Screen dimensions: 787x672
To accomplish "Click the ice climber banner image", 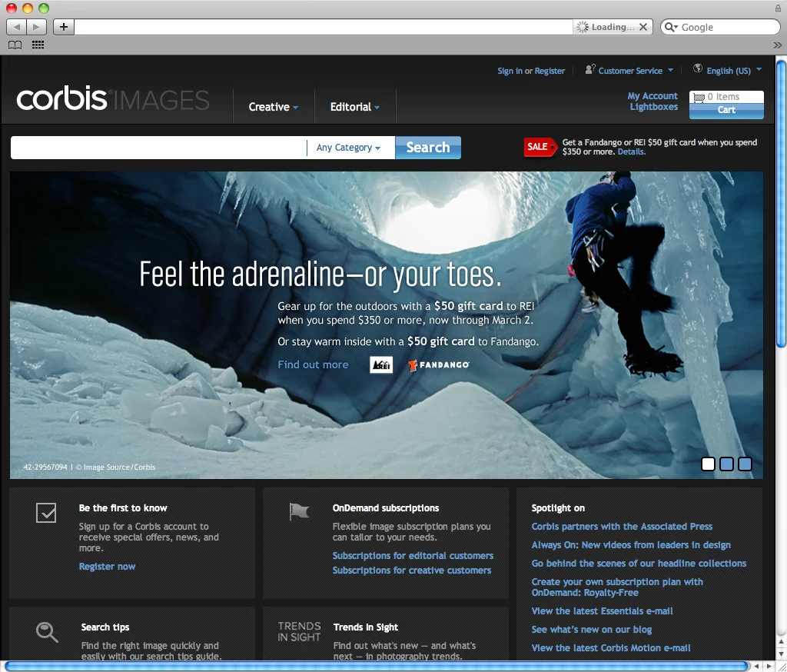I will click(387, 325).
